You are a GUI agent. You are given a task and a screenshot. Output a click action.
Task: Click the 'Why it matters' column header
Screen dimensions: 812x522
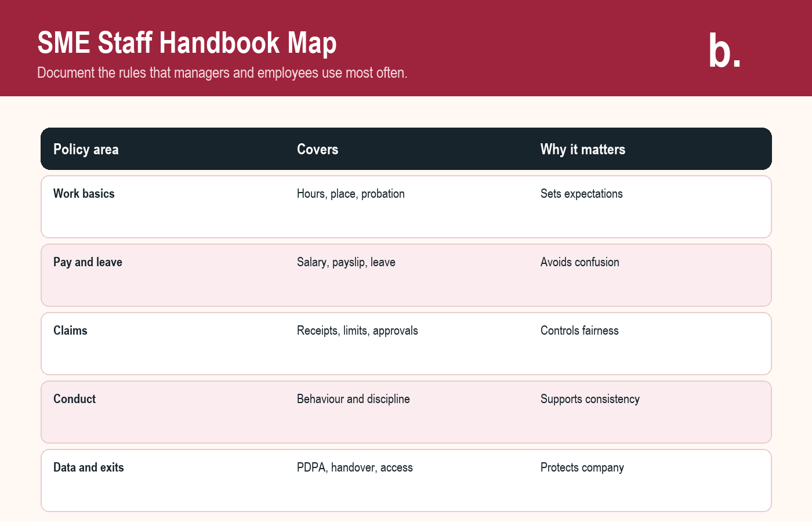tap(583, 150)
